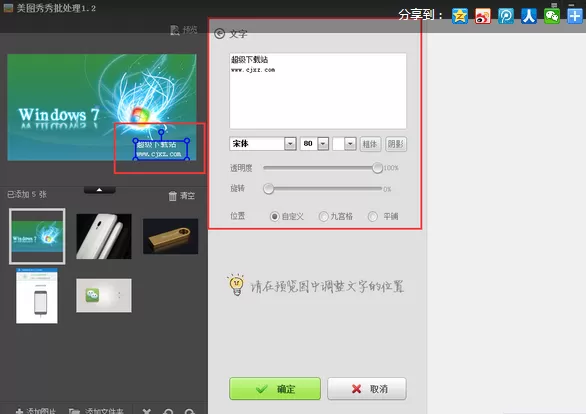Share to Renren icon
Image resolution: width=586 pixels, height=414 pixels.
(x=529, y=16)
